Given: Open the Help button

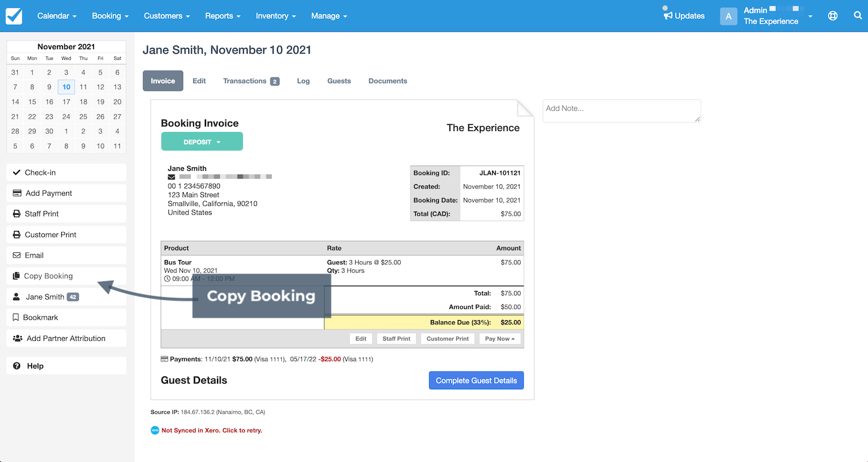Looking at the screenshot, I should click(67, 366).
